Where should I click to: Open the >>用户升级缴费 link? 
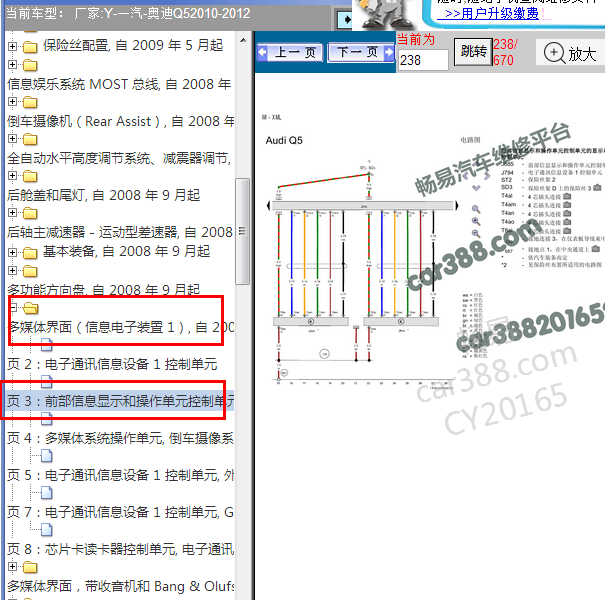[488, 14]
